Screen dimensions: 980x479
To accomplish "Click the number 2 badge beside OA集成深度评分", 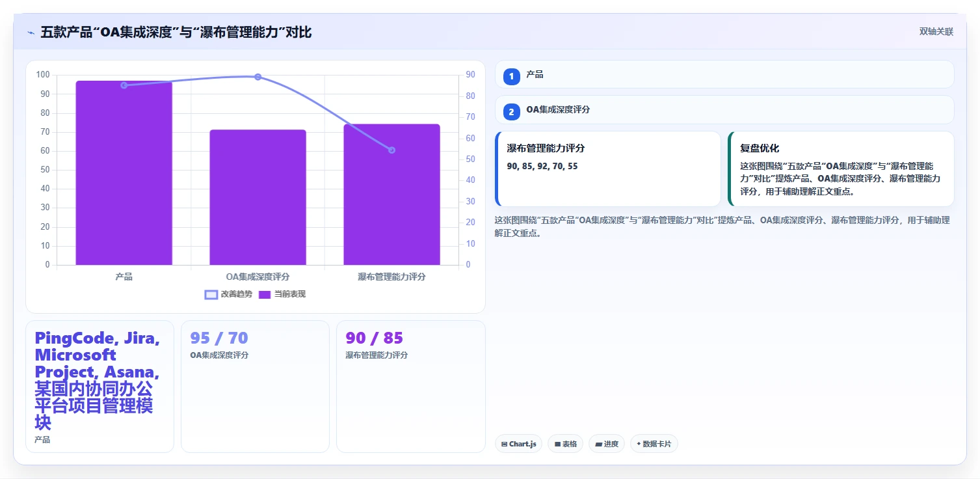I will [x=511, y=112].
